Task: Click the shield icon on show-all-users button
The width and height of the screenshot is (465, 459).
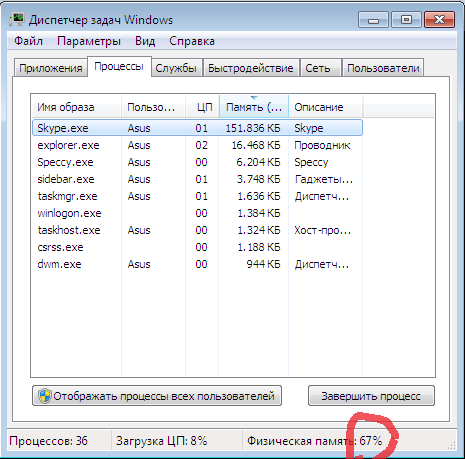Action: point(44,396)
